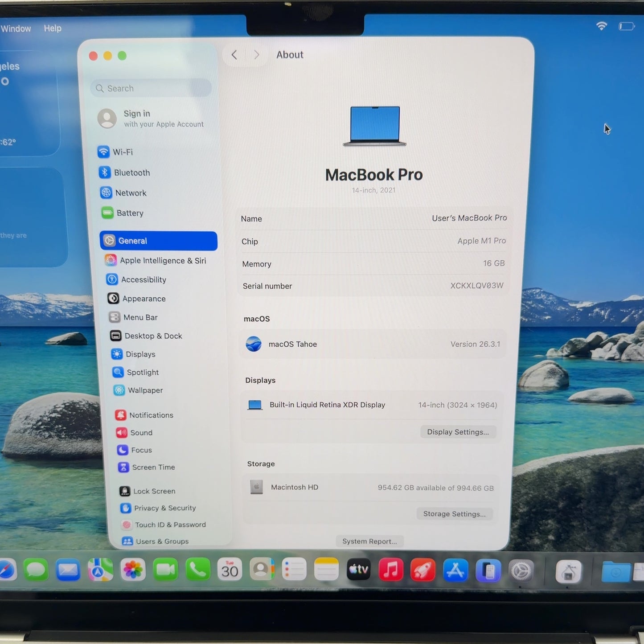Go back using the back chevron
644x644 pixels.
click(234, 55)
